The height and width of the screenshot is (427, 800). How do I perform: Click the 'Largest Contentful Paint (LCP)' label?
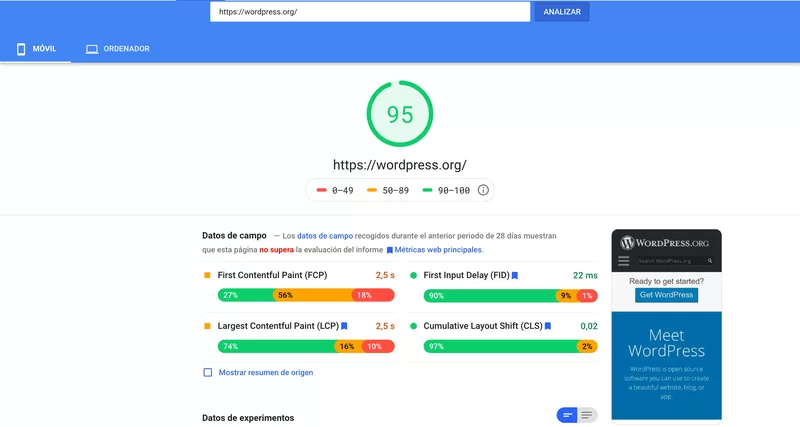(278, 325)
